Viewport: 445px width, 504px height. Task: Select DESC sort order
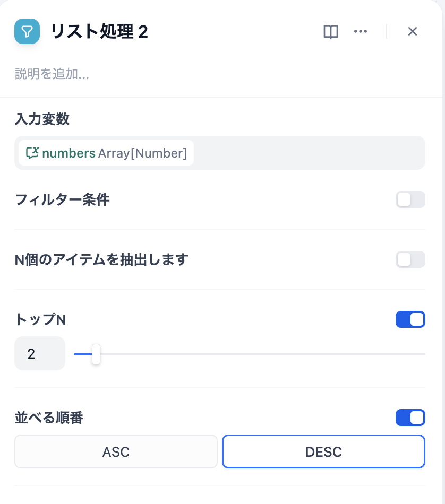(x=323, y=452)
